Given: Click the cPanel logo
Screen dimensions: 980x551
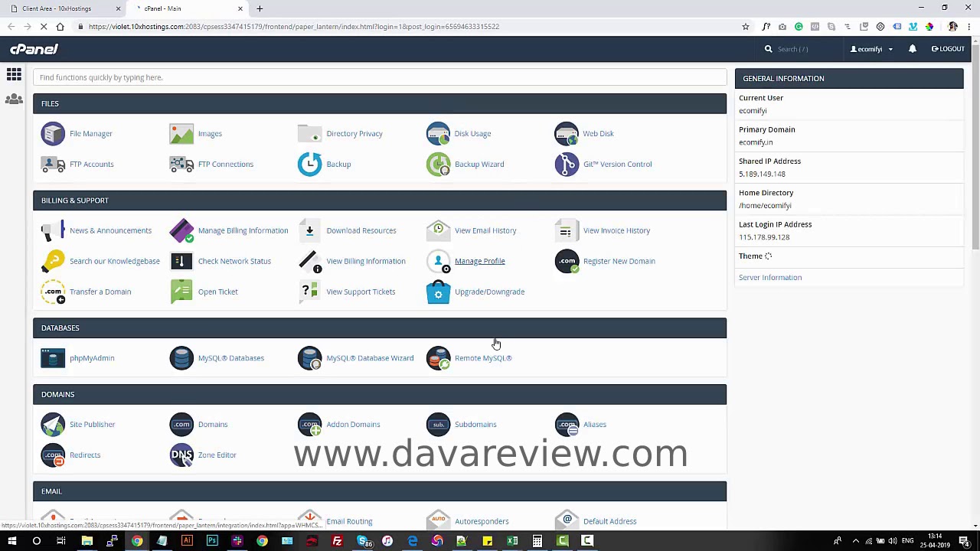Looking at the screenshot, I should point(34,49).
